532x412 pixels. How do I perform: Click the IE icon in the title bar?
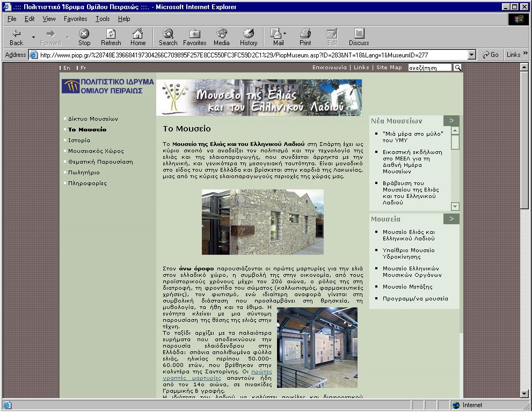click(7, 7)
